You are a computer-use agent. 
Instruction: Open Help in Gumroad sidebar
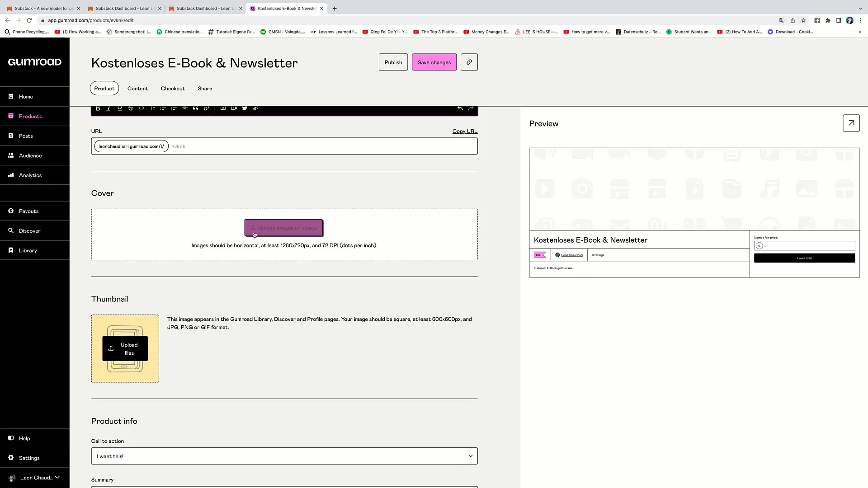(x=35, y=438)
